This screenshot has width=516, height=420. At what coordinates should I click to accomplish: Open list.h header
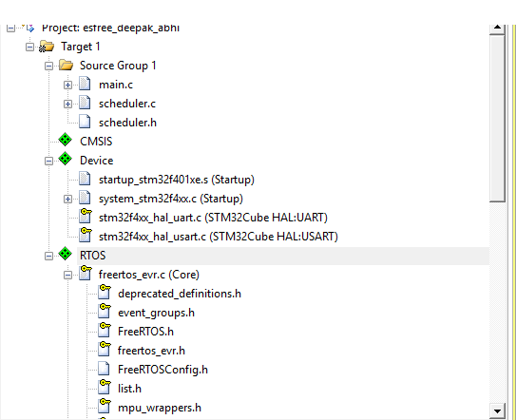pos(129,389)
